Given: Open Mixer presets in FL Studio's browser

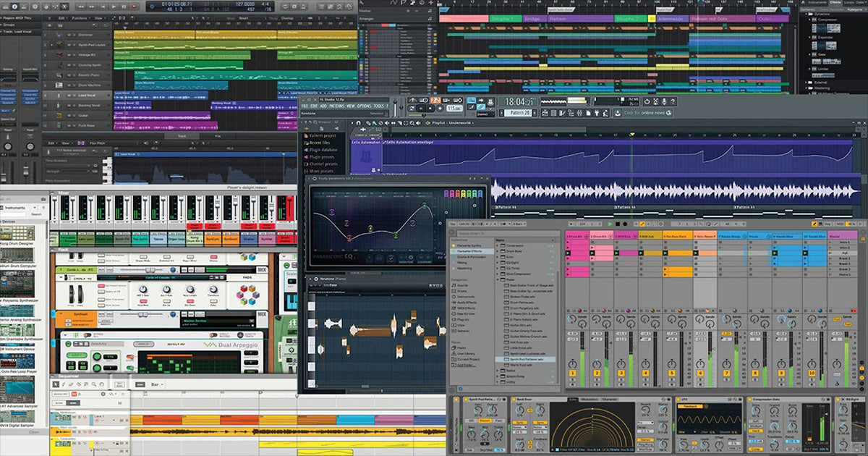Looking at the screenshot, I should 321,172.
